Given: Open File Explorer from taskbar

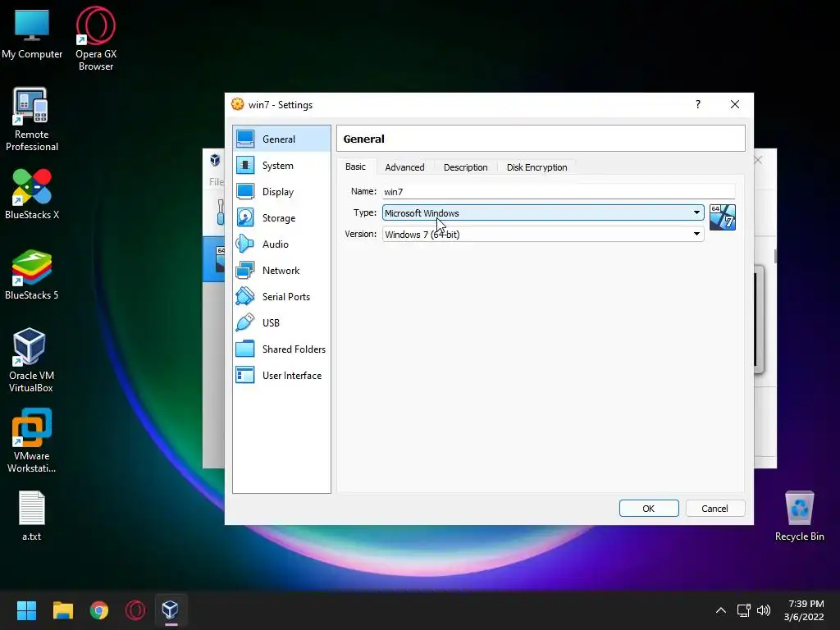Looking at the screenshot, I should click(x=62, y=609).
